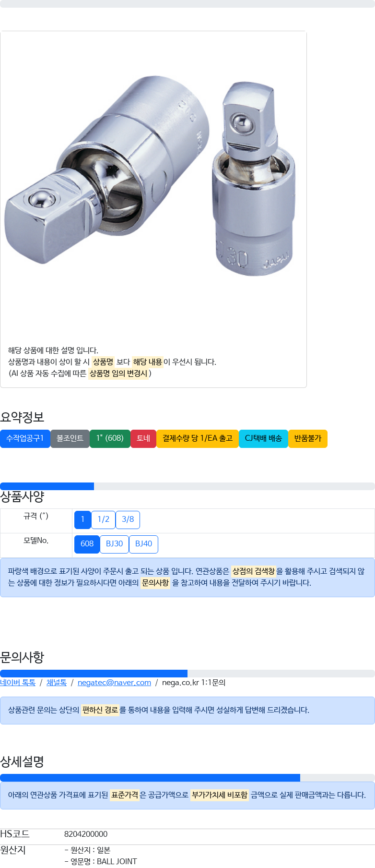Viewport: 375px width, 868px height.
Task: Open the 채널톡 link
Action: 57,683
